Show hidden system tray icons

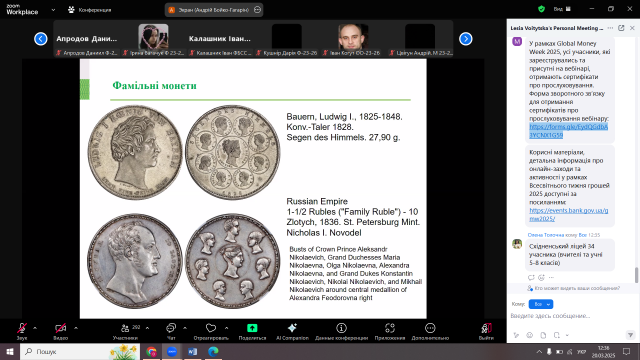click(539, 351)
